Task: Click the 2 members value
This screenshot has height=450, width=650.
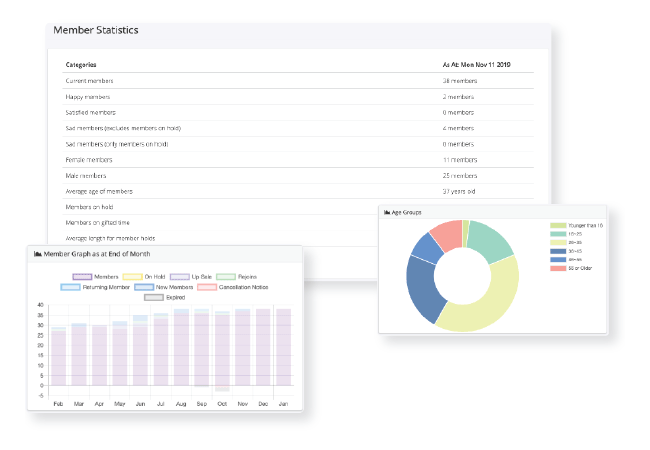Action: 458,97
